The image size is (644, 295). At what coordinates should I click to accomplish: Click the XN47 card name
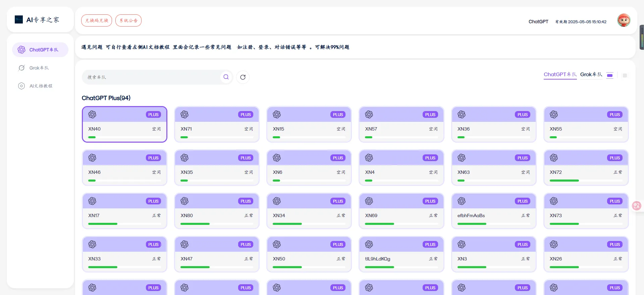[x=186, y=259]
